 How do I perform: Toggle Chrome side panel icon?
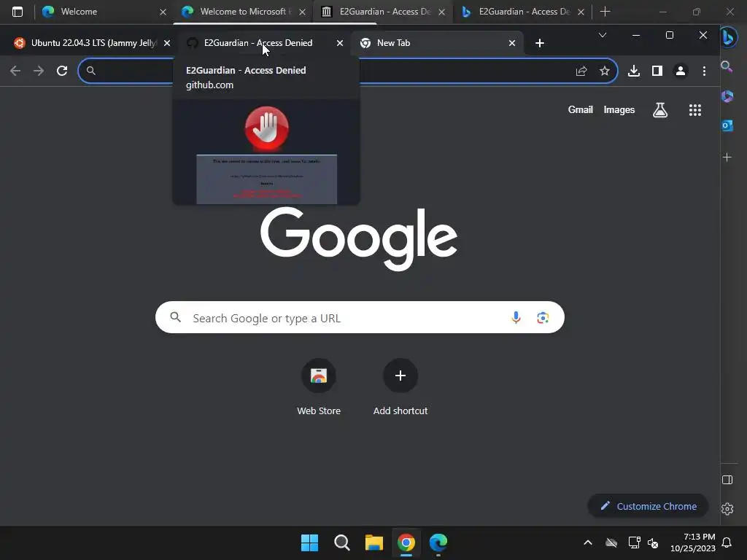[x=657, y=71]
